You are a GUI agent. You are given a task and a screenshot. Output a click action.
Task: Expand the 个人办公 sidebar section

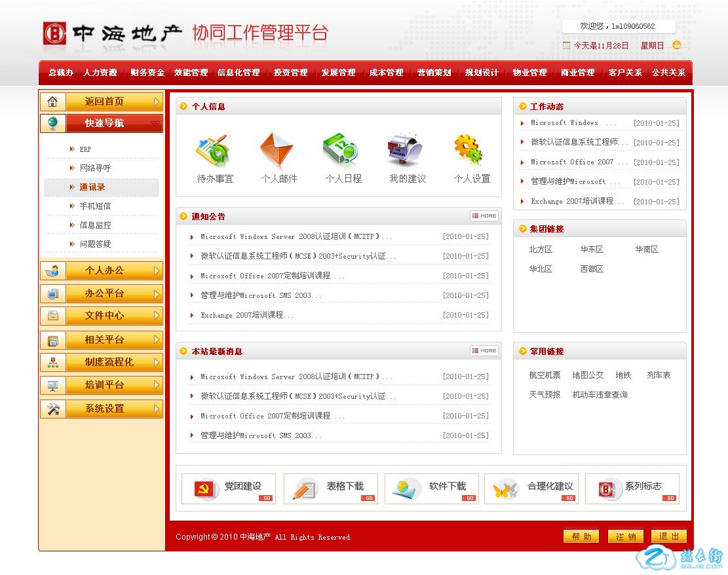[x=156, y=270]
